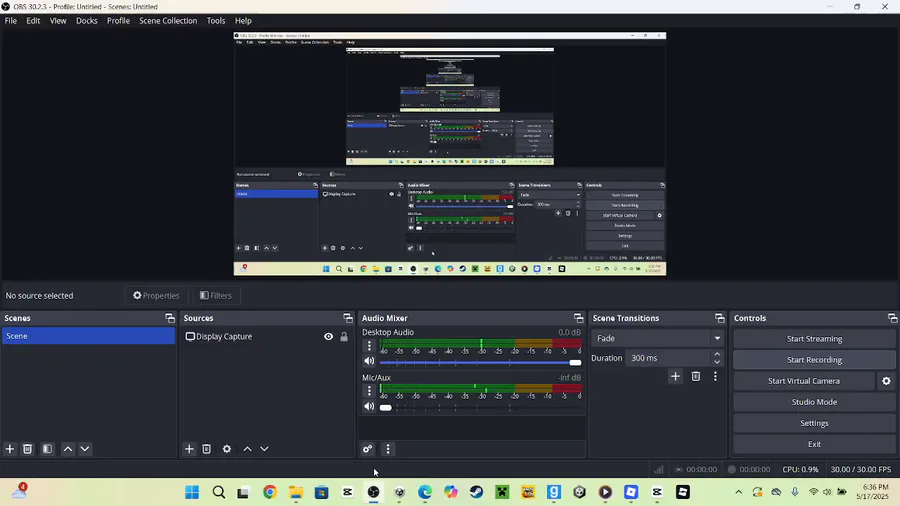Open transition properties three-dot menu

point(715,376)
